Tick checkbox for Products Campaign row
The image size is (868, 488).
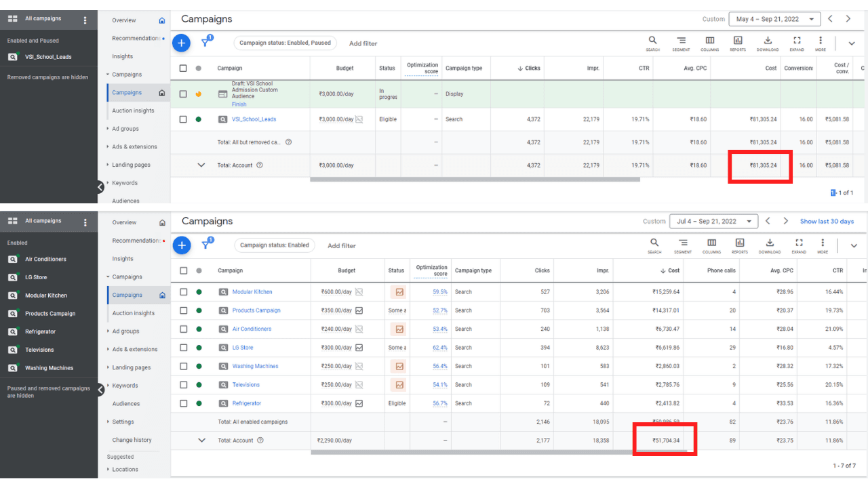(184, 310)
